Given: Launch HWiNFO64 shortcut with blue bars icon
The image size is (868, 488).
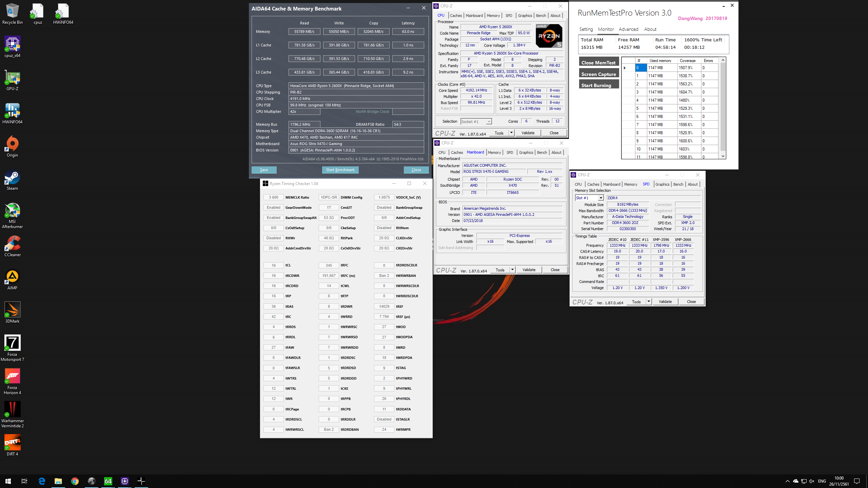Looking at the screenshot, I should tap(12, 113).
